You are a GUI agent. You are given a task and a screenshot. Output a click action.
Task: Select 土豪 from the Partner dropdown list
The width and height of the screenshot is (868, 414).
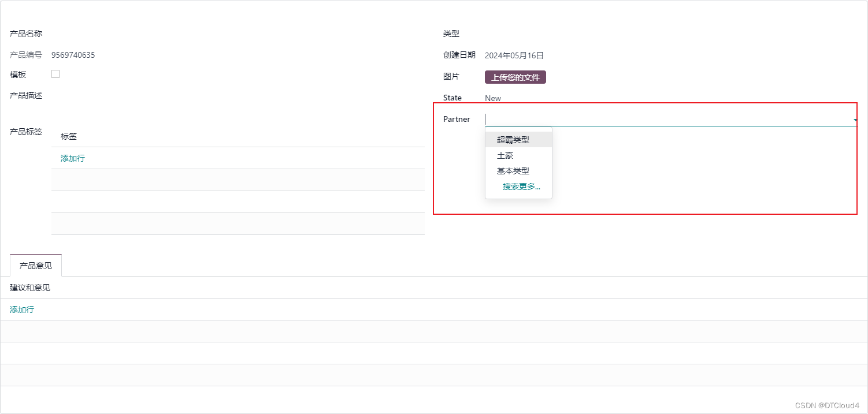[x=505, y=155]
